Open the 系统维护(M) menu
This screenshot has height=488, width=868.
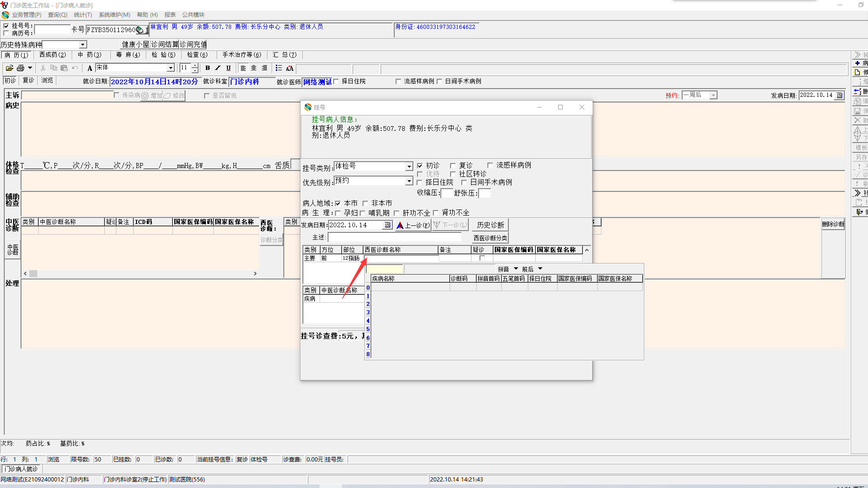click(114, 15)
